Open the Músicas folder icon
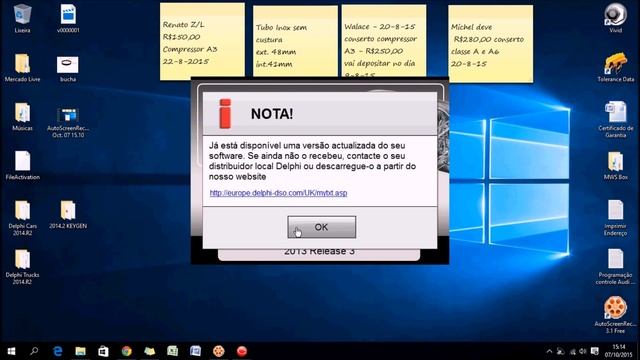 pos(22,117)
